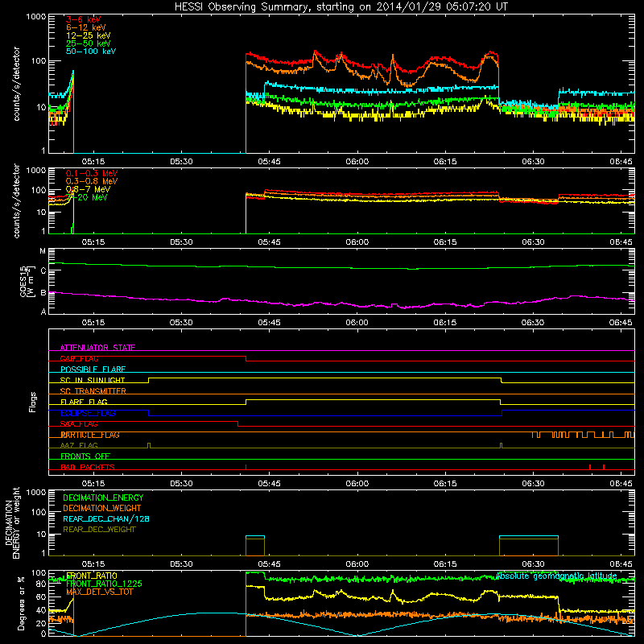This screenshot has width=644, height=644.
Task: Click the counts/s/detector axis label of MeV panel
Action: click(16, 200)
